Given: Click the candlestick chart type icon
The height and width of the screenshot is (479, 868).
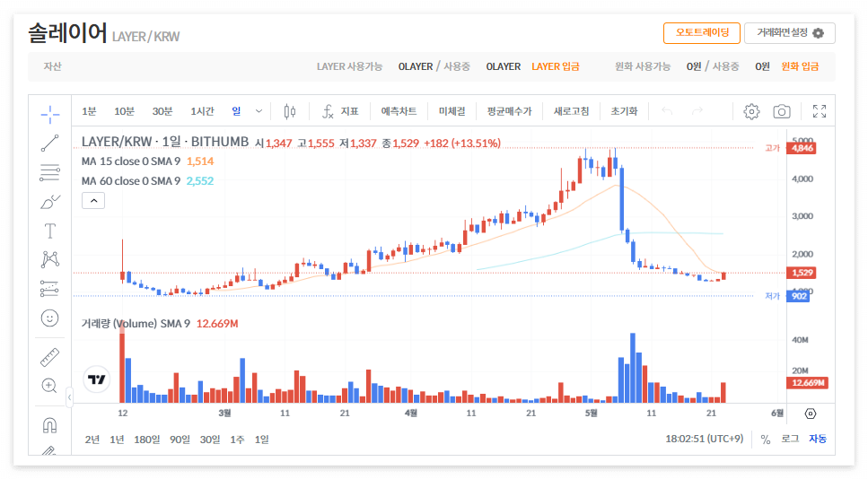Looking at the screenshot, I should [290, 112].
